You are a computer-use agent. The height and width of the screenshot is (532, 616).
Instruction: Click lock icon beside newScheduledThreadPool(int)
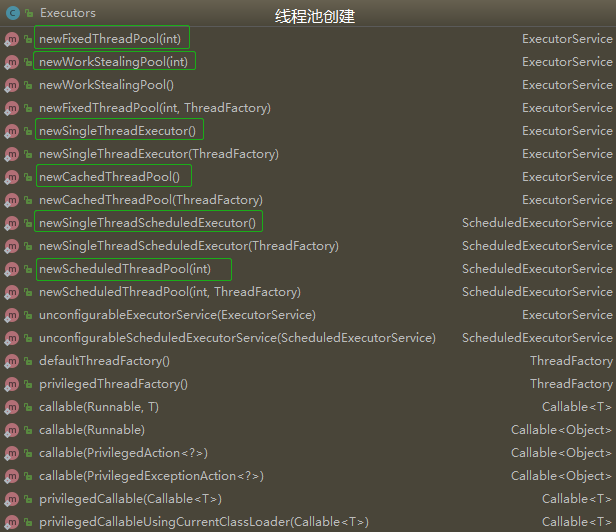tap(28, 269)
